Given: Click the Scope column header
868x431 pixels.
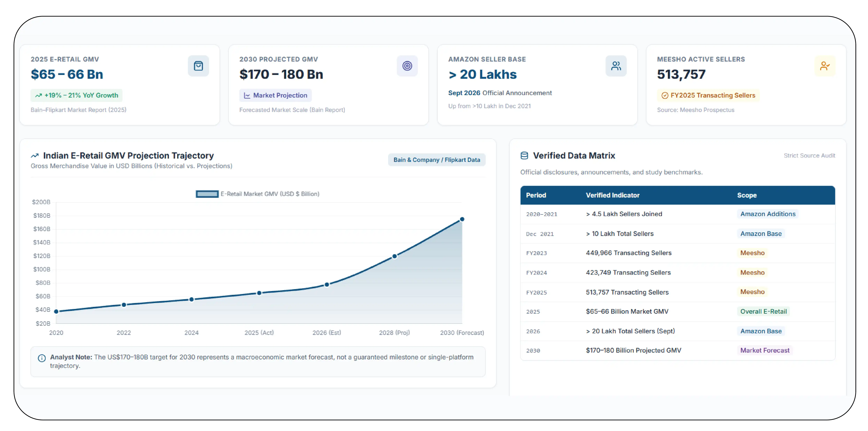Looking at the screenshot, I should pos(747,195).
